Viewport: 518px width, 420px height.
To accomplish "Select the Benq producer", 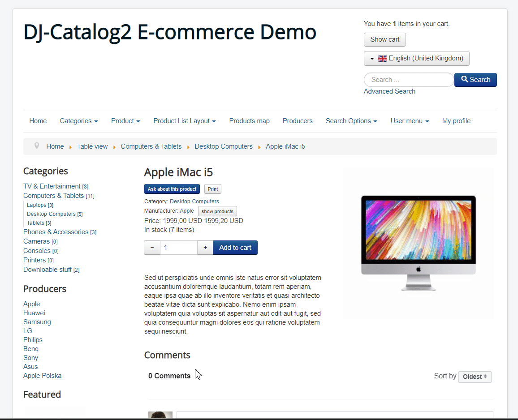I will pyautogui.click(x=31, y=349).
